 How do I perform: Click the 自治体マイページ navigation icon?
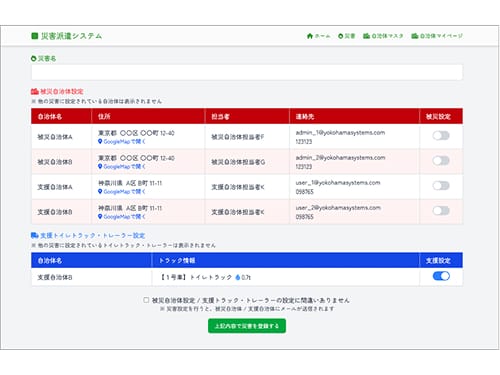415,36
